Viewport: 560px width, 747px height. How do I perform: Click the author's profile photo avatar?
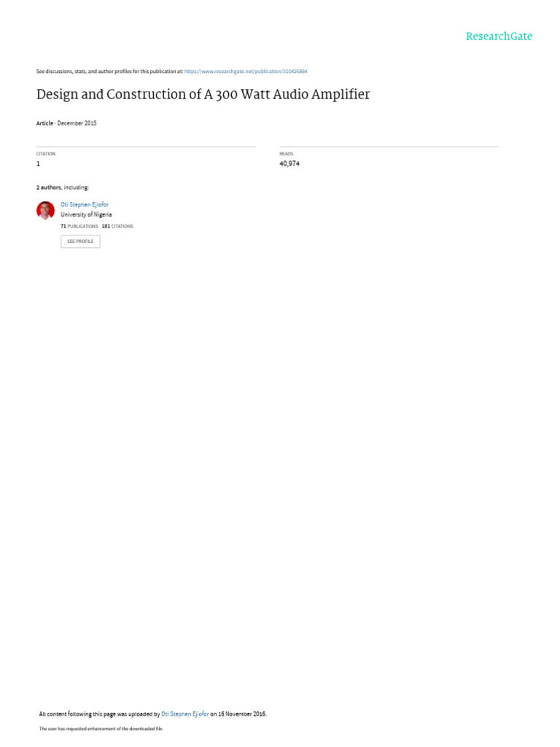pos(46,210)
